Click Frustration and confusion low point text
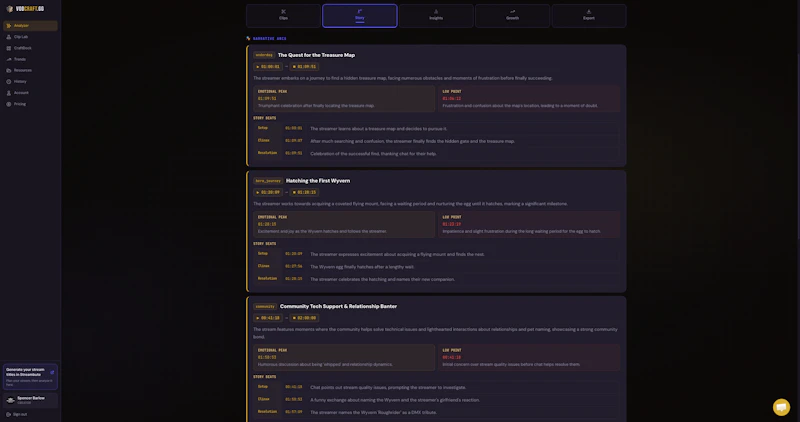 click(x=520, y=106)
